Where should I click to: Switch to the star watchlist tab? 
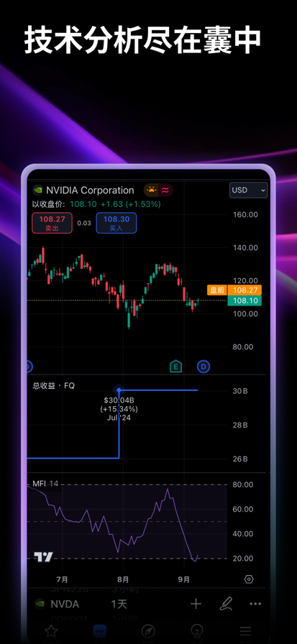click(51, 631)
